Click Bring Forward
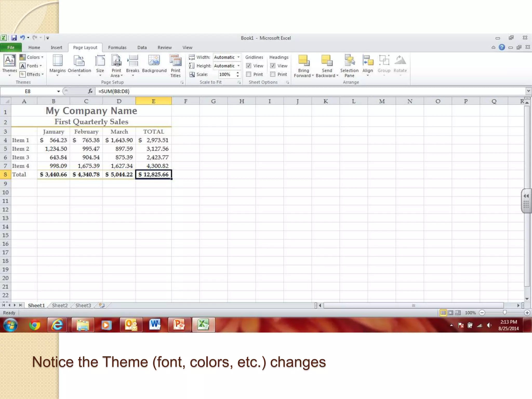Image resolution: width=532 pixels, height=399 pixels. [x=303, y=65]
